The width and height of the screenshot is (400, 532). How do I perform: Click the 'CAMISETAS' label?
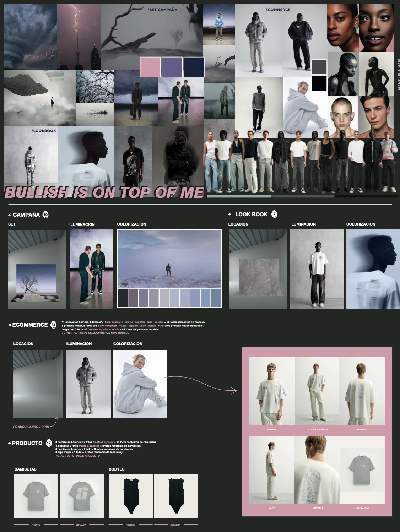click(25, 469)
